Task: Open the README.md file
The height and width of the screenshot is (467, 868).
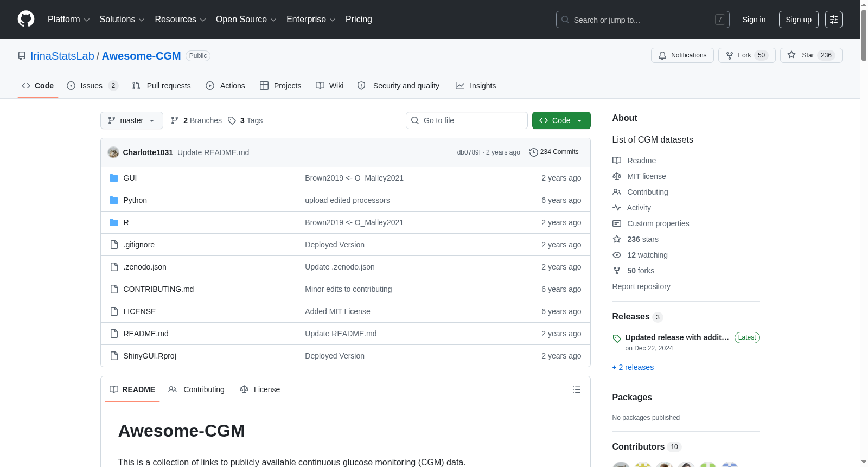Action: pos(146,334)
